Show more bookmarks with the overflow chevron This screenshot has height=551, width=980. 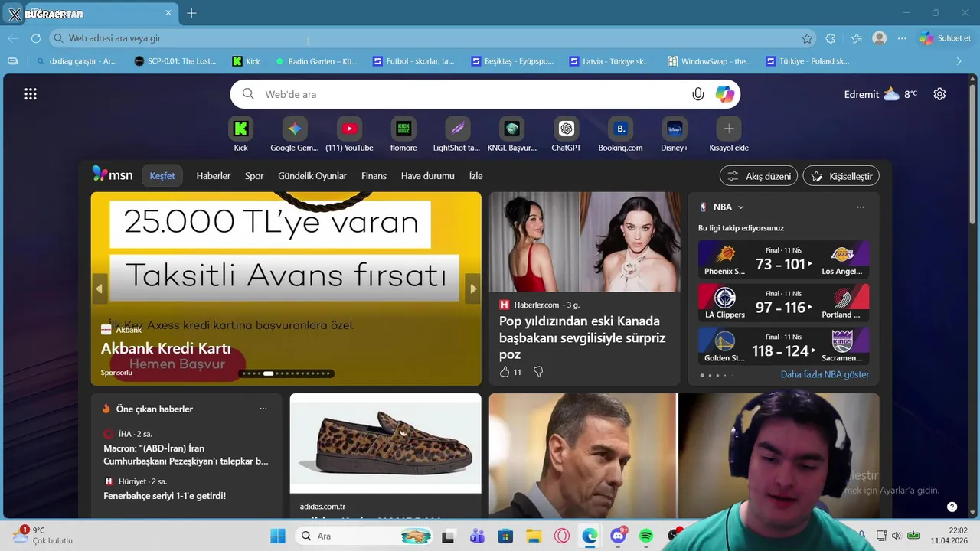(x=959, y=61)
